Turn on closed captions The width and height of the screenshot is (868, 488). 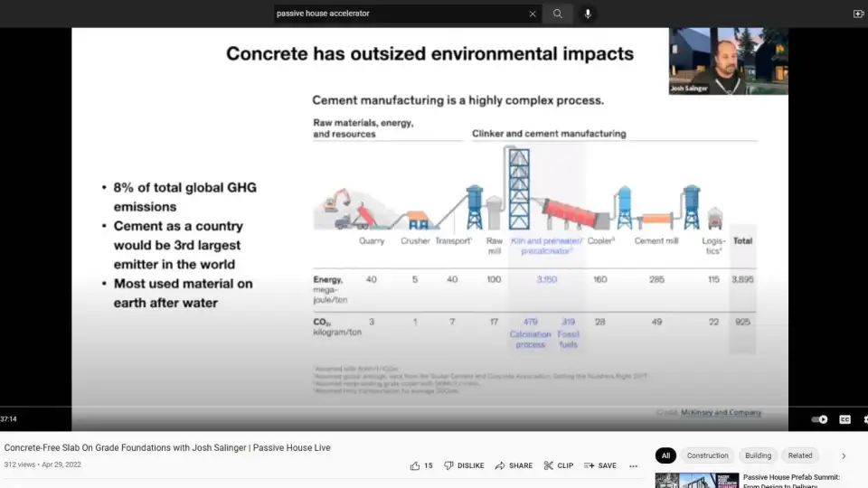tap(844, 419)
